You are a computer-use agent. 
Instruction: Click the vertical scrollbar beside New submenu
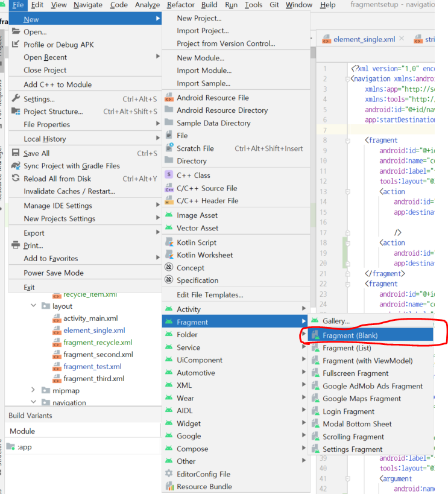(x=313, y=52)
